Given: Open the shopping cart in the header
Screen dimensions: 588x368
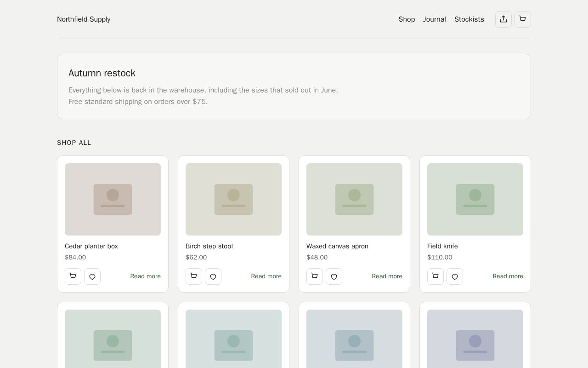Looking at the screenshot, I should (523, 19).
